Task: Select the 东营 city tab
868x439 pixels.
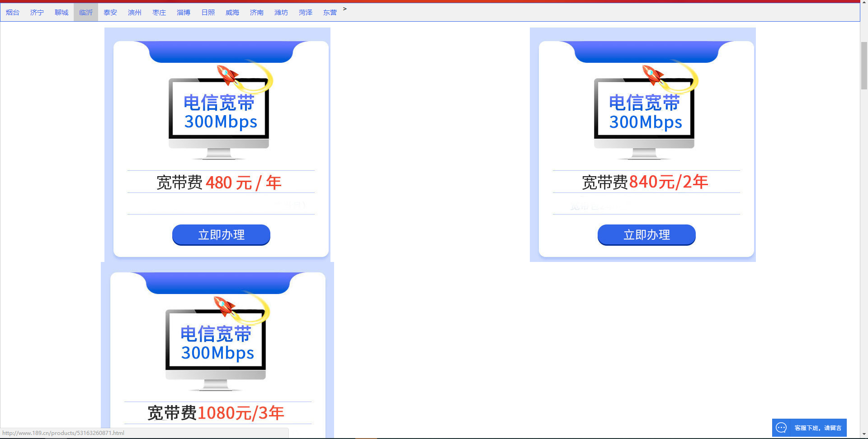Action: [x=330, y=13]
